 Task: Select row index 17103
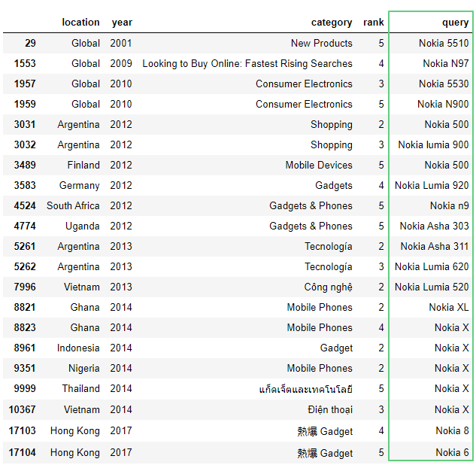22,430
